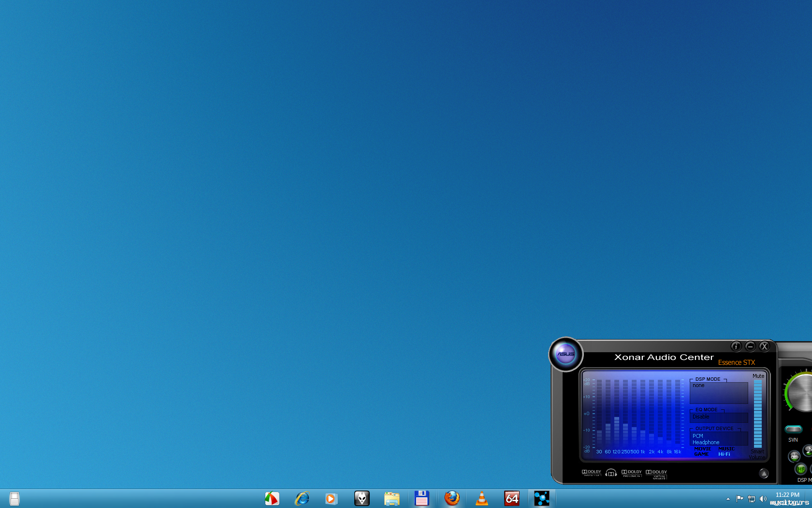This screenshot has width=812, height=508.
Task: Toggle the Mute label
Action: 758,376
